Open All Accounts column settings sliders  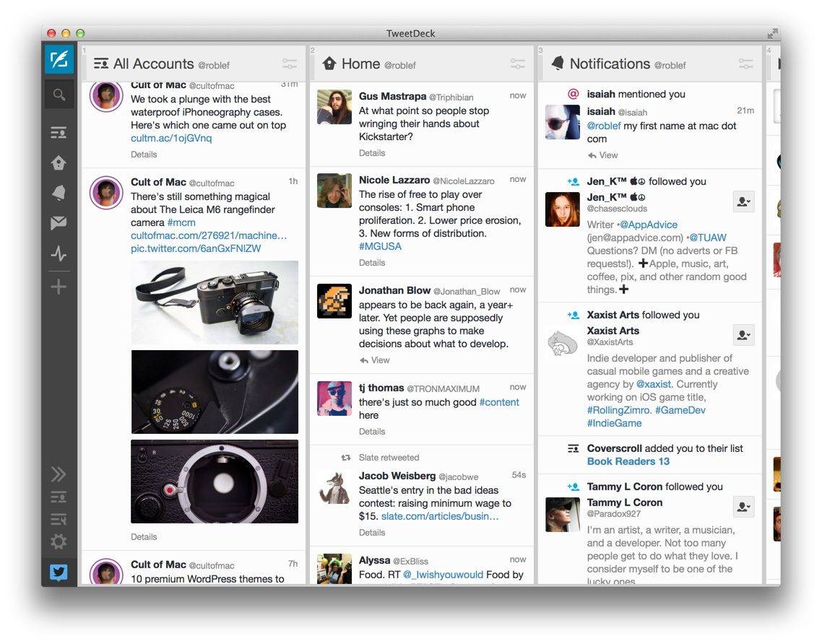290,64
